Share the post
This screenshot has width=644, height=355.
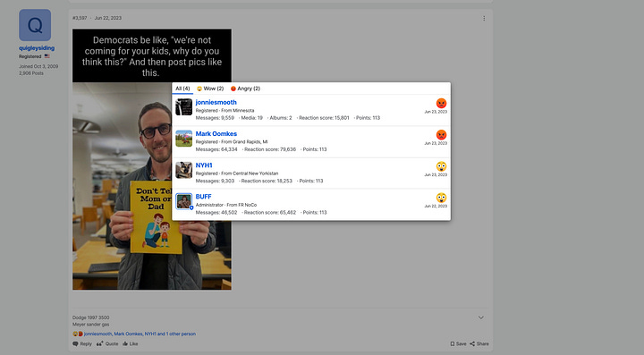(479, 344)
